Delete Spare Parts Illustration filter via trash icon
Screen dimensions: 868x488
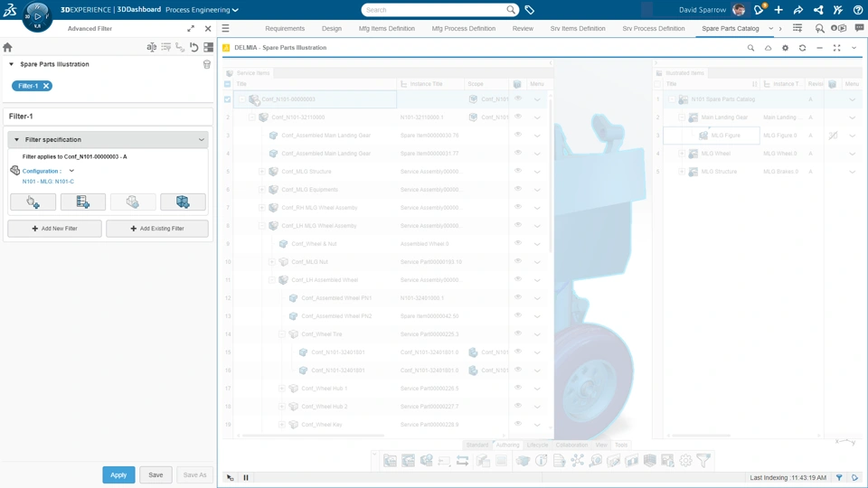click(x=207, y=64)
